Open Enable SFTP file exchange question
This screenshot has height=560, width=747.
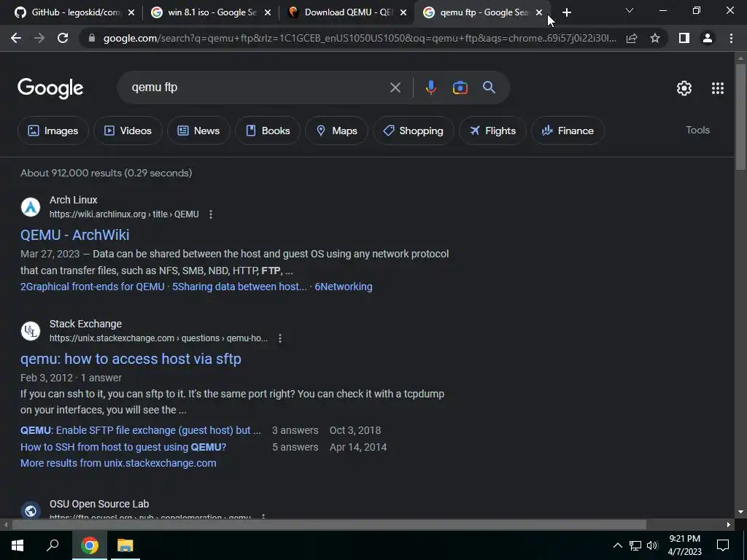141,430
